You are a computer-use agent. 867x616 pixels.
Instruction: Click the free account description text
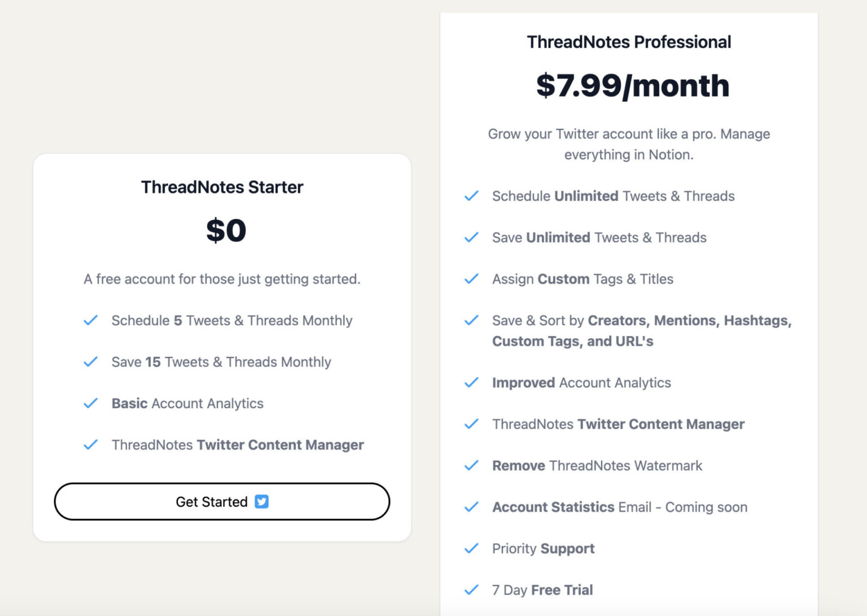(x=222, y=279)
